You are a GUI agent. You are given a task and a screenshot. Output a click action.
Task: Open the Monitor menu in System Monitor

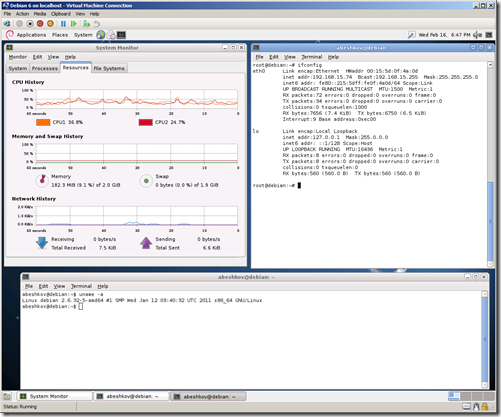pyautogui.click(x=18, y=57)
